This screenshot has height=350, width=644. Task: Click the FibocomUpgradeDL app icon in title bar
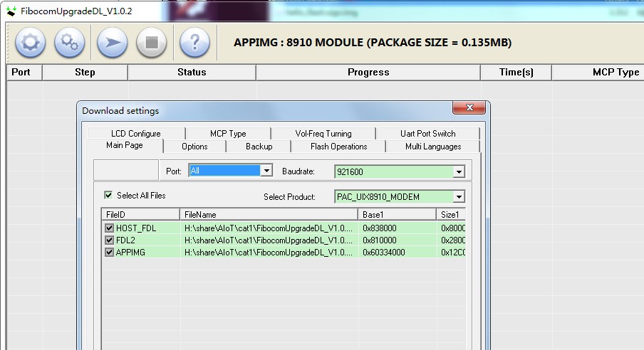[x=11, y=11]
